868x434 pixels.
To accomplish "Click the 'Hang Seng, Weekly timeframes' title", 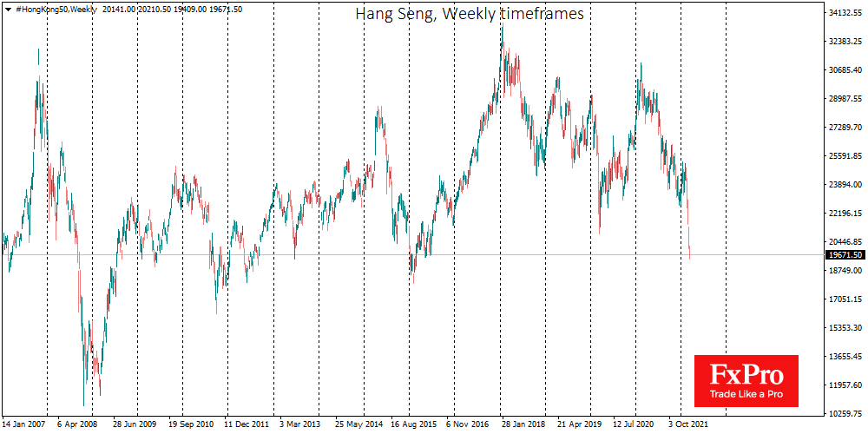I will click(470, 14).
